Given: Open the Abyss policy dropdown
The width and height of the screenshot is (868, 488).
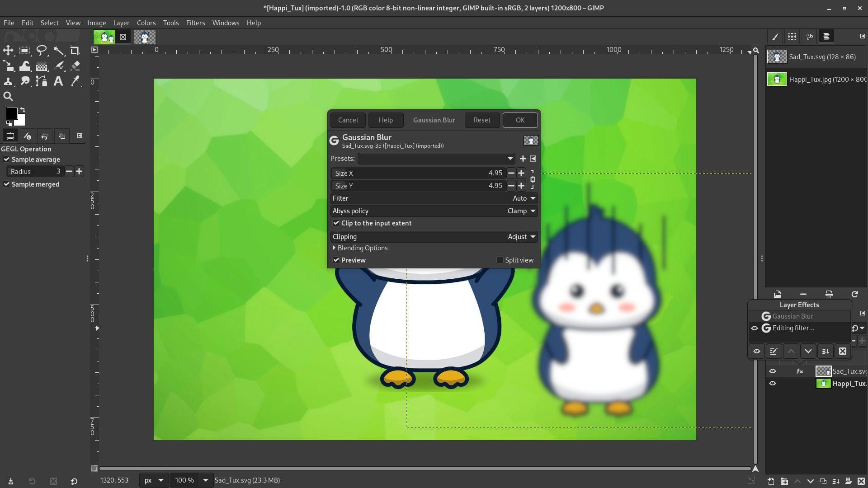Looking at the screenshot, I should [x=533, y=210].
